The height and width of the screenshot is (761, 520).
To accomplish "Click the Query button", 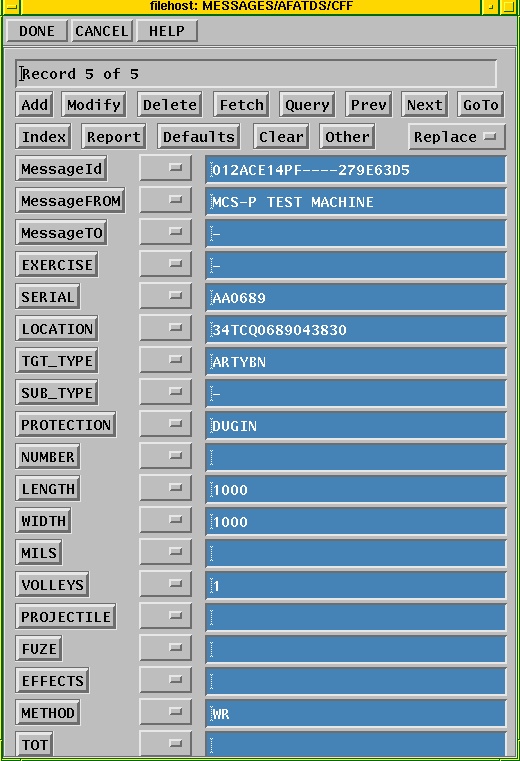I will point(307,104).
